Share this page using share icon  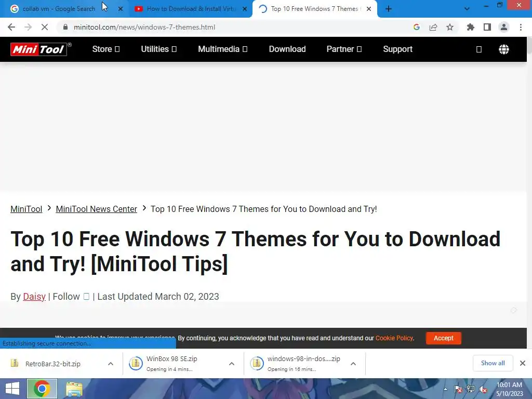click(x=433, y=27)
